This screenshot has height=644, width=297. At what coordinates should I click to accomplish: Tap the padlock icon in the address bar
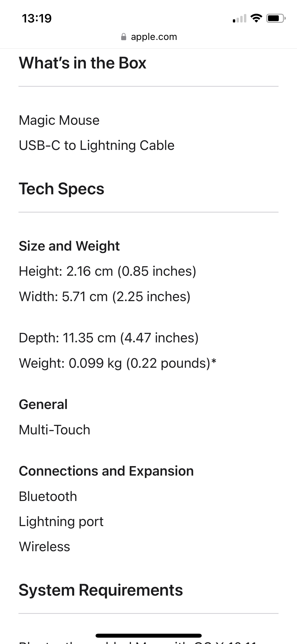coord(123,36)
